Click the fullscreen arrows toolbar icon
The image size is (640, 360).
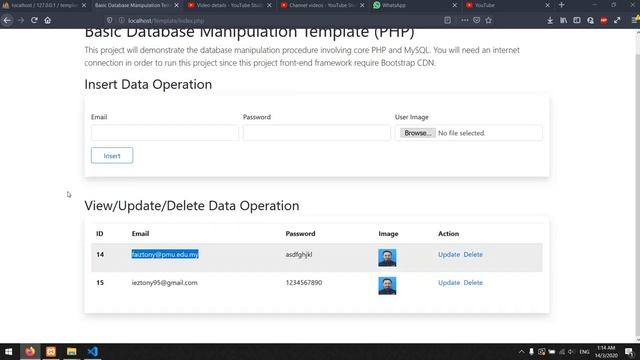click(617, 20)
